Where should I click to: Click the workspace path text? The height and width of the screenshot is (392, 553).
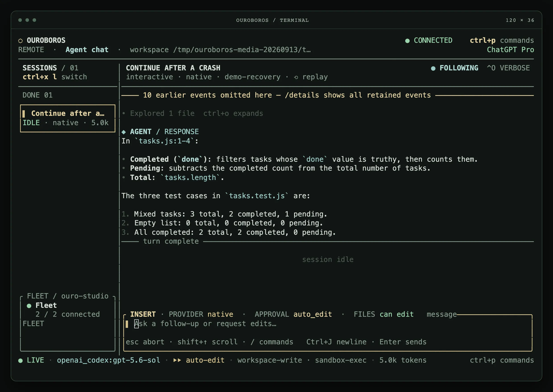point(220,50)
